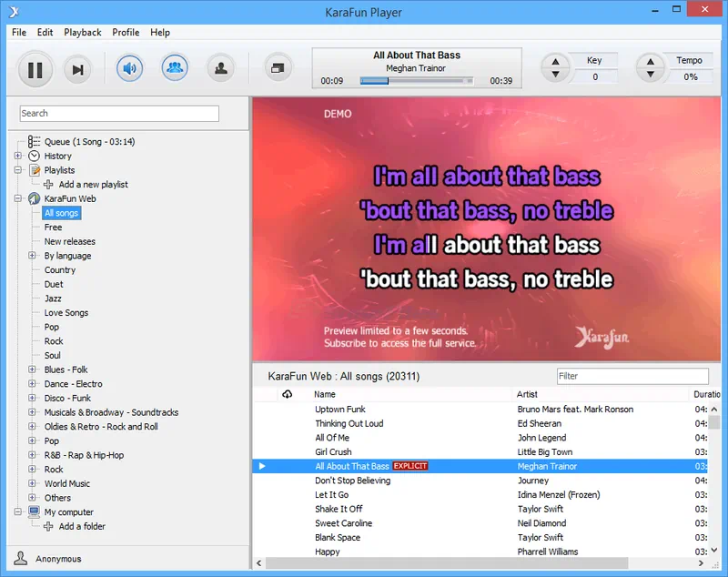The width and height of the screenshot is (728, 577).
Task: Select the Soul category
Action: click(x=52, y=356)
